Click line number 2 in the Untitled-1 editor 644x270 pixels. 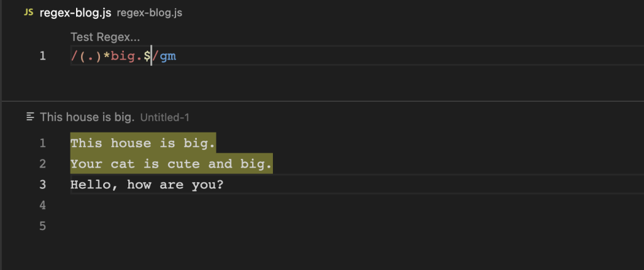pyautogui.click(x=42, y=165)
